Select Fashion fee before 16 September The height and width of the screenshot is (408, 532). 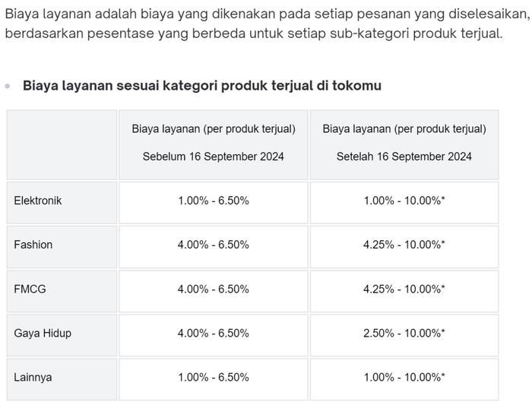214,245
